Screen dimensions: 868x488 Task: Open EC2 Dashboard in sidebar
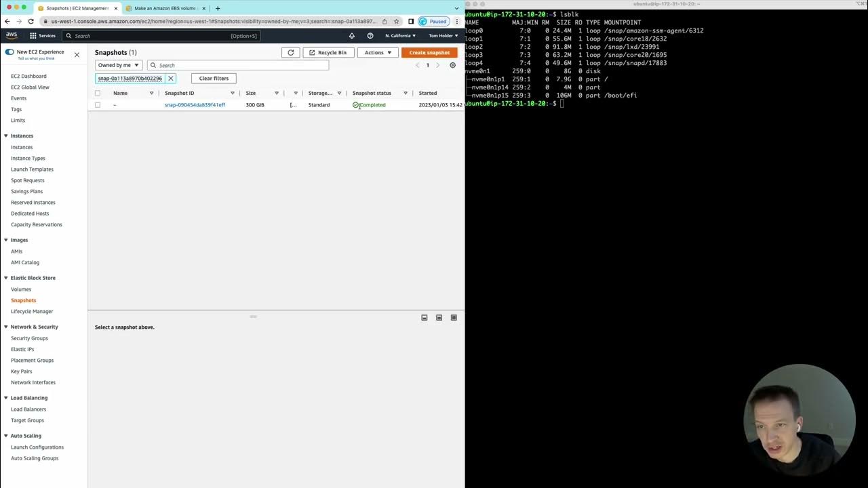[28, 76]
